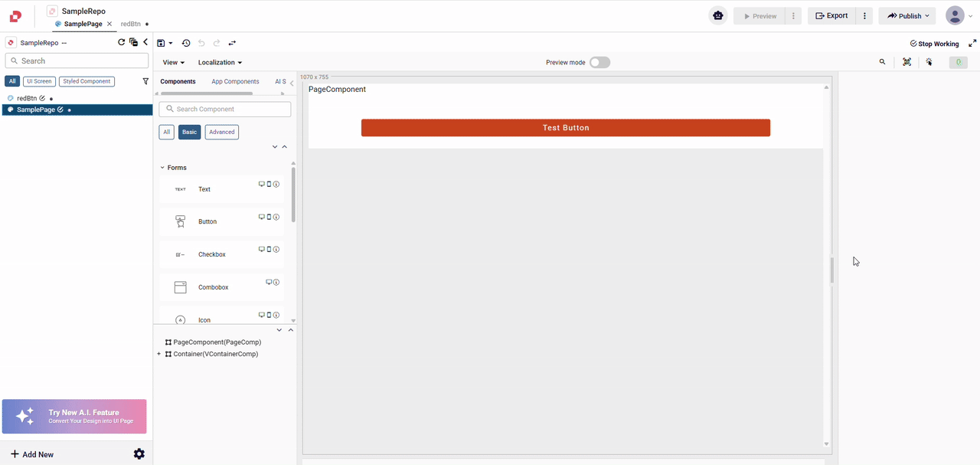The image size is (980, 465).
Task: Collapse the Forms section
Action: click(162, 168)
